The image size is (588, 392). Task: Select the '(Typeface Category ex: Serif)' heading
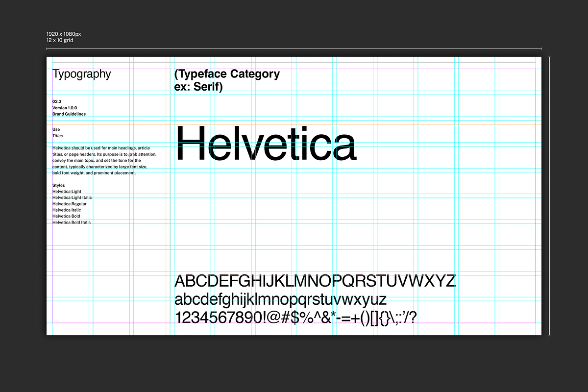(227, 81)
